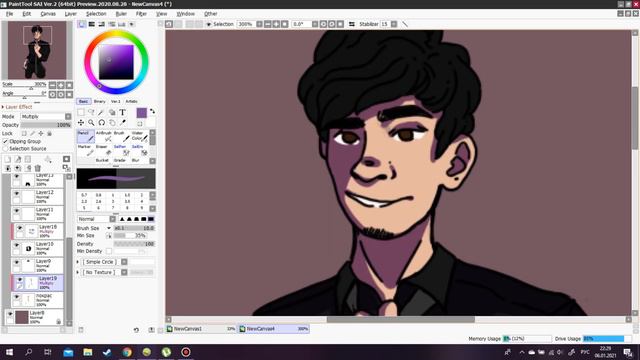This screenshot has width=640, height=360.
Task: Select the Text tool
Action: (x=122, y=112)
